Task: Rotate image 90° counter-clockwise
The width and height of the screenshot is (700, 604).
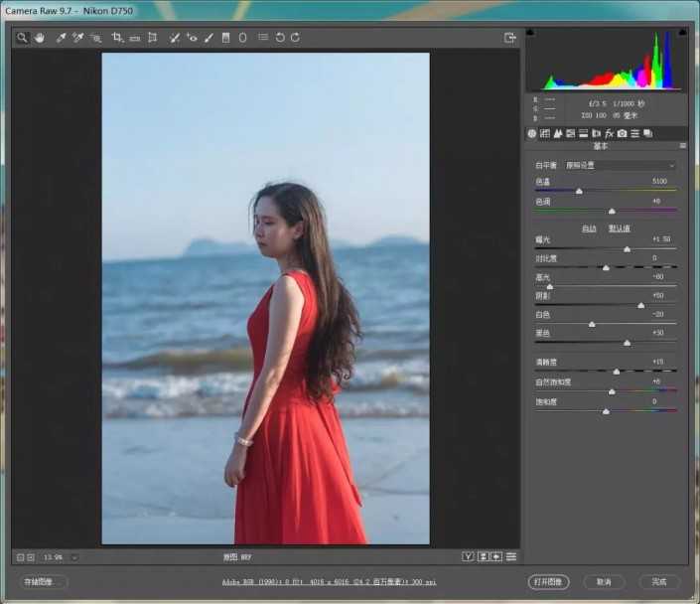Action: coord(280,38)
